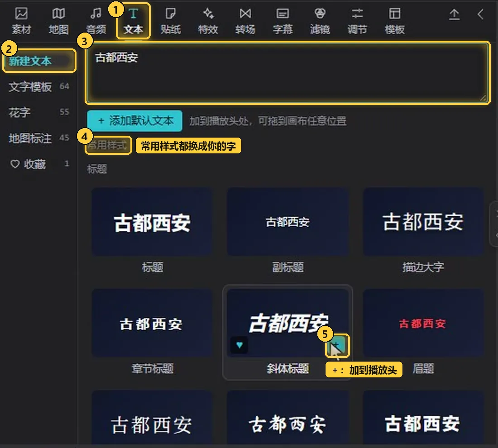Select the 文本 text tab
This screenshot has height=448, width=498.
tap(133, 21)
